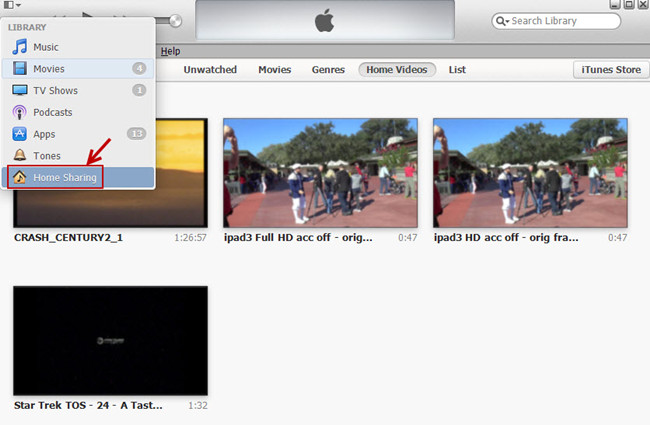Click the Movies count badge 4

139,68
